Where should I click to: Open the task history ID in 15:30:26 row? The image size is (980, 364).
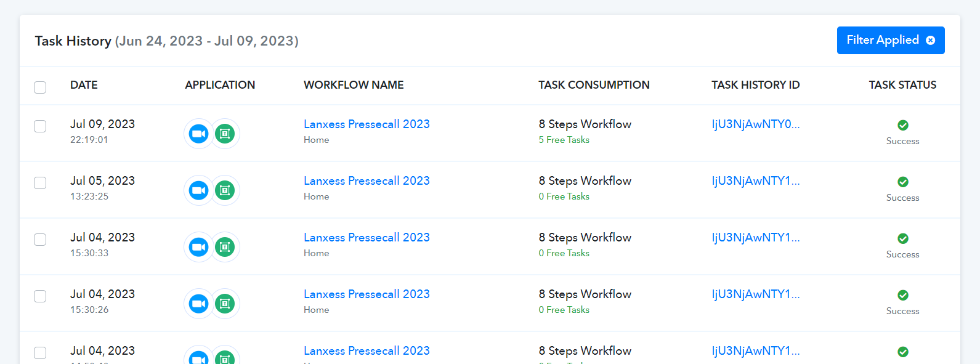756,294
